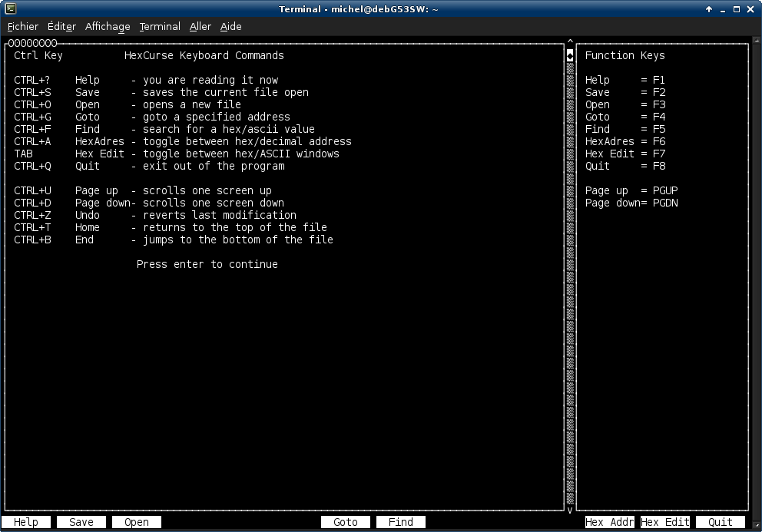Click 'toggle between hex/ASCII windows' text

241,154
